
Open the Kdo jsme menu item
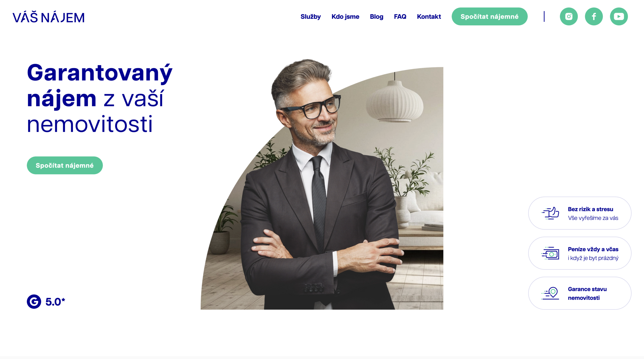[345, 17]
